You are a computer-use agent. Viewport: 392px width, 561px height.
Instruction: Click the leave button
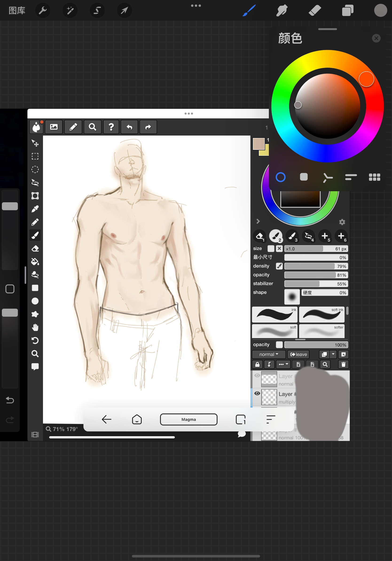[298, 354]
